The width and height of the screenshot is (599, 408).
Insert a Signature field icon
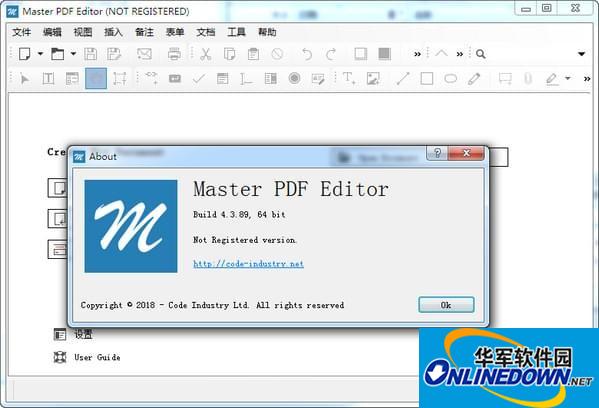pyautogui.click(x=318, y=79)
